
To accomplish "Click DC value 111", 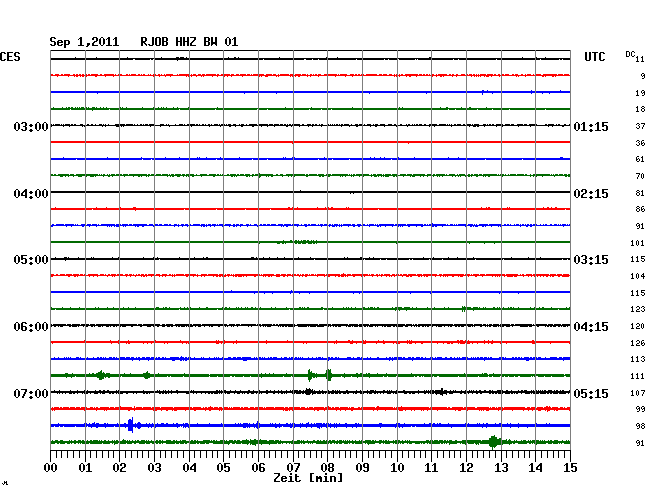I will (638, 376).
